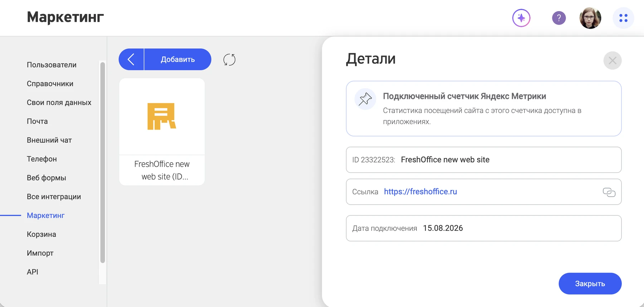Close the Детали panel with the X
The width and height of the screenshot is (644, 307).
click(613, 60)
